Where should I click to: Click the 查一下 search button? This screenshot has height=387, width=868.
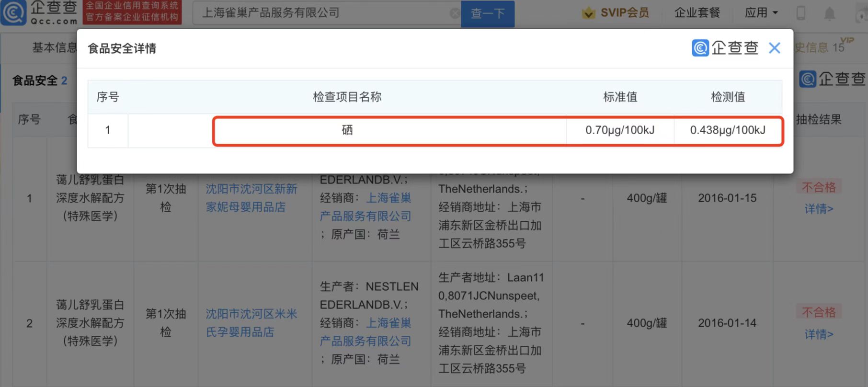point(487,13)
